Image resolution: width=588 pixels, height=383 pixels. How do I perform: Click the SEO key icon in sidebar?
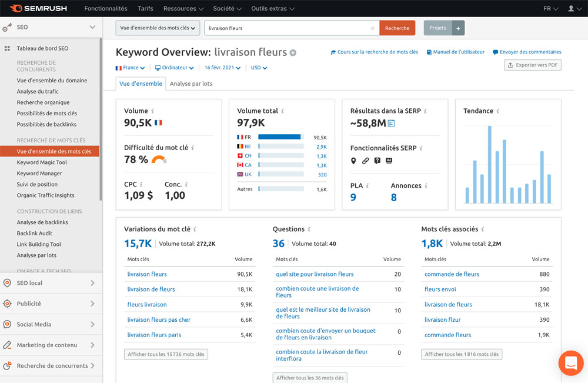[x=7, y=27]
